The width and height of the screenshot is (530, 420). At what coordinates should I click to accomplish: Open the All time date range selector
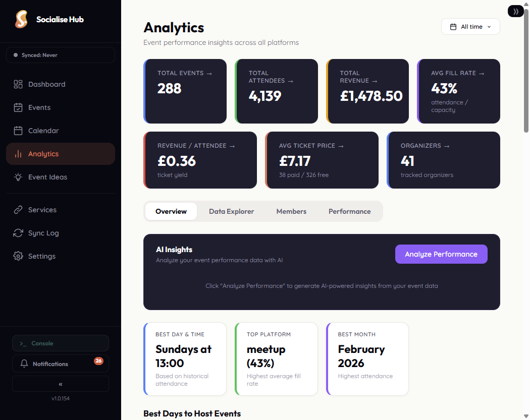pos(470,26)
